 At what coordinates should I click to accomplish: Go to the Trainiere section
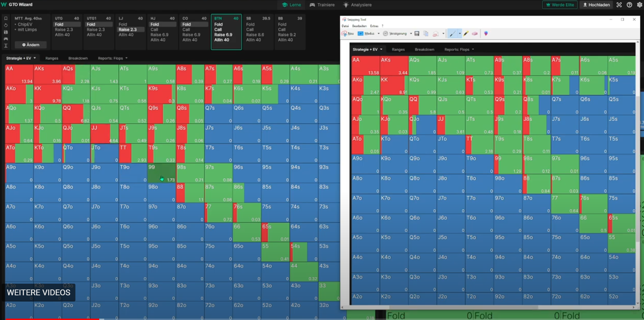pos(322,5)
